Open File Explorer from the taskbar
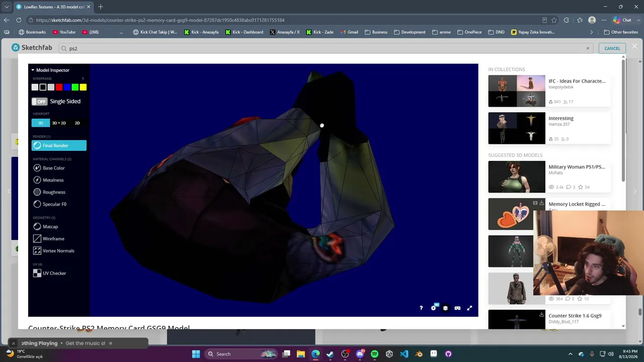The image size is (644, 362). click(x=300, y=354)
